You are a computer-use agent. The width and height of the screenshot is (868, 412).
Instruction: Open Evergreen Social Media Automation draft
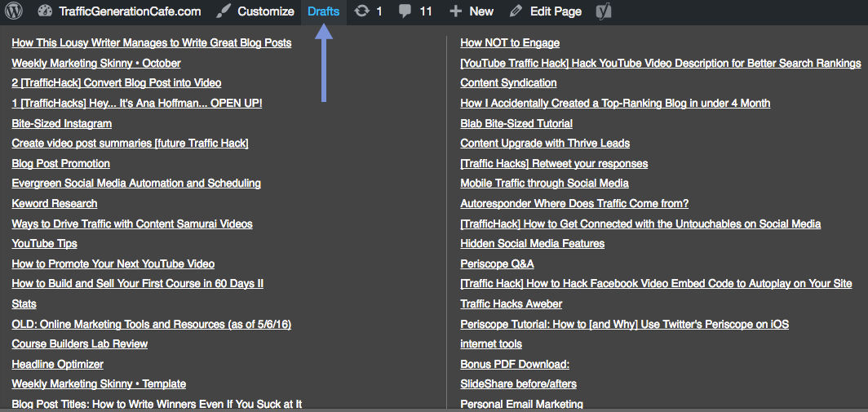tap(136, 184)
